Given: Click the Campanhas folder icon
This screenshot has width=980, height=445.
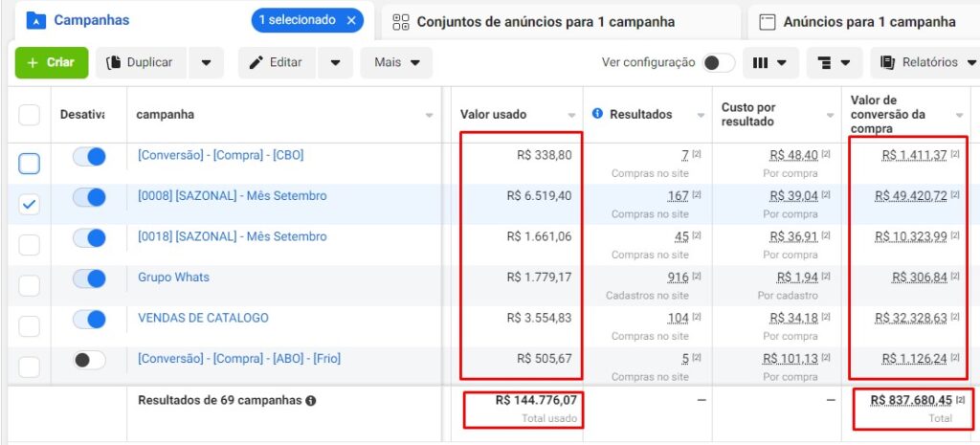Looking at the screenshot, I should pyautogui.click(x=36, y=21).
